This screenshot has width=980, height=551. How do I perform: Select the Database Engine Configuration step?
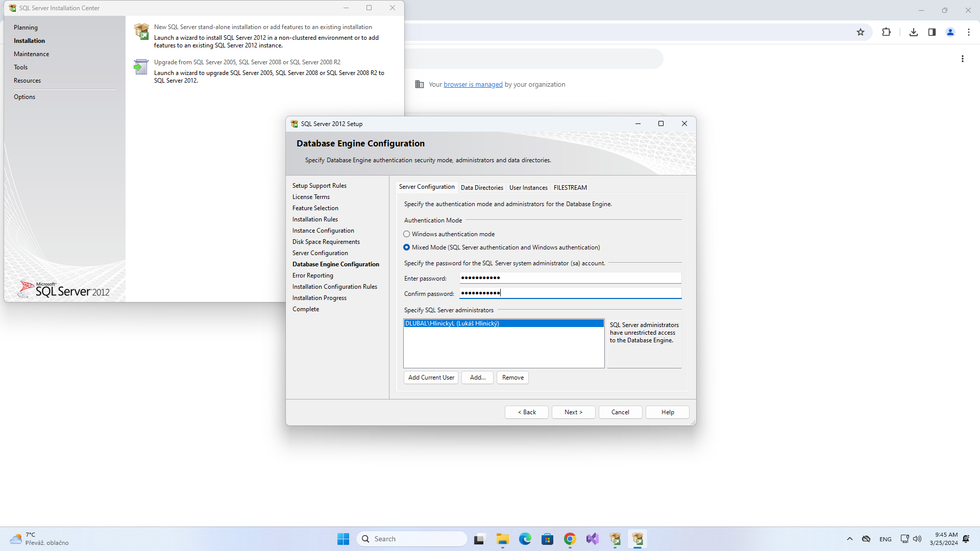[335, 264]
